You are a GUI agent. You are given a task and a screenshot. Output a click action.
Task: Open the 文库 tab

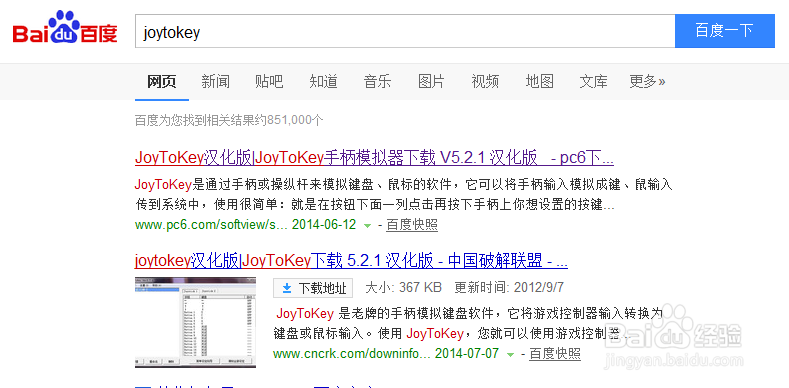click(593, 82)
